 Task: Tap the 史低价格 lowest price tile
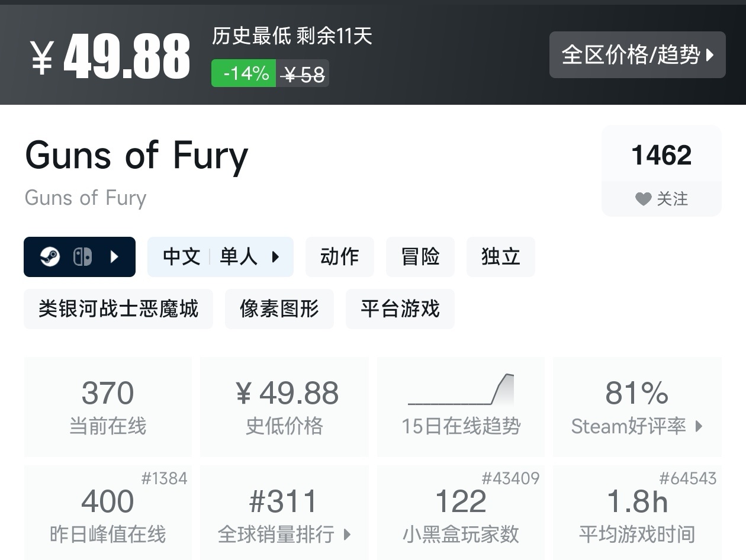284,407
